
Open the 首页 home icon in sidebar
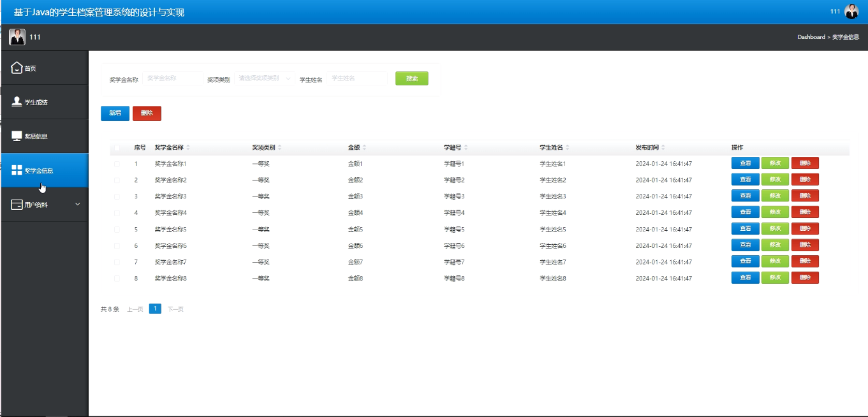click(17, 68)
